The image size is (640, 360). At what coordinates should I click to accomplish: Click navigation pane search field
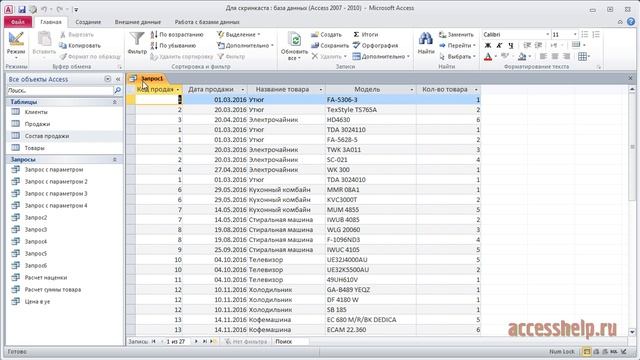tap(60, 91)
